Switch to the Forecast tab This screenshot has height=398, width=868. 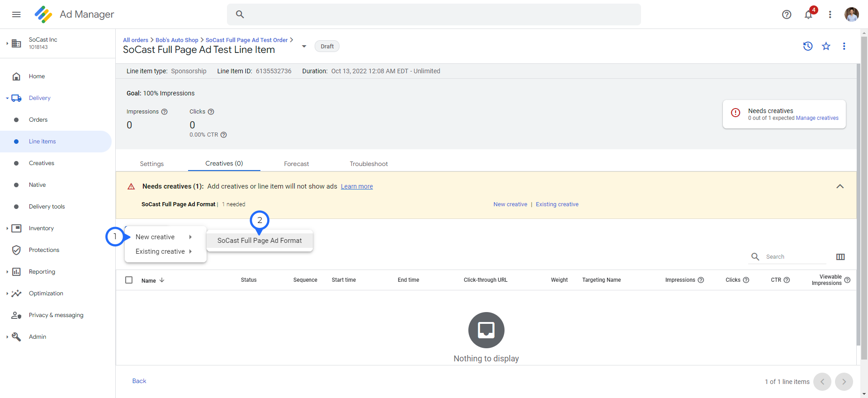[x=297, y=164]
